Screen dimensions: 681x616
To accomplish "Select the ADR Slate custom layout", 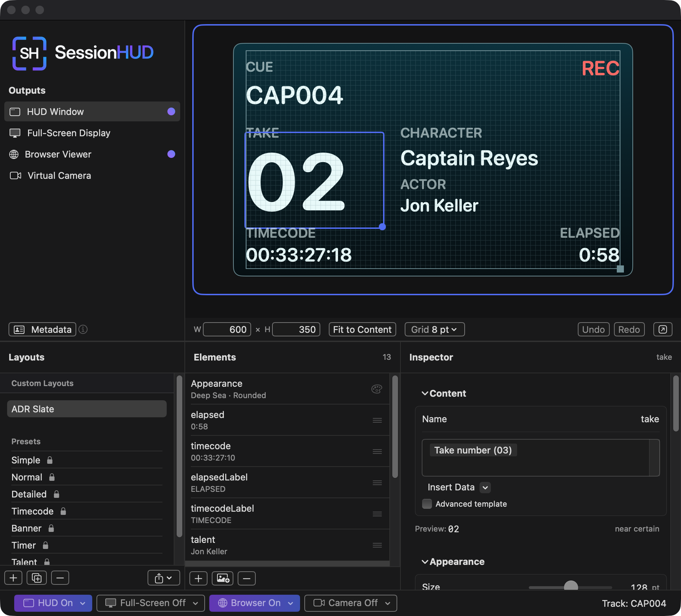I will click(x=87, y=409).
